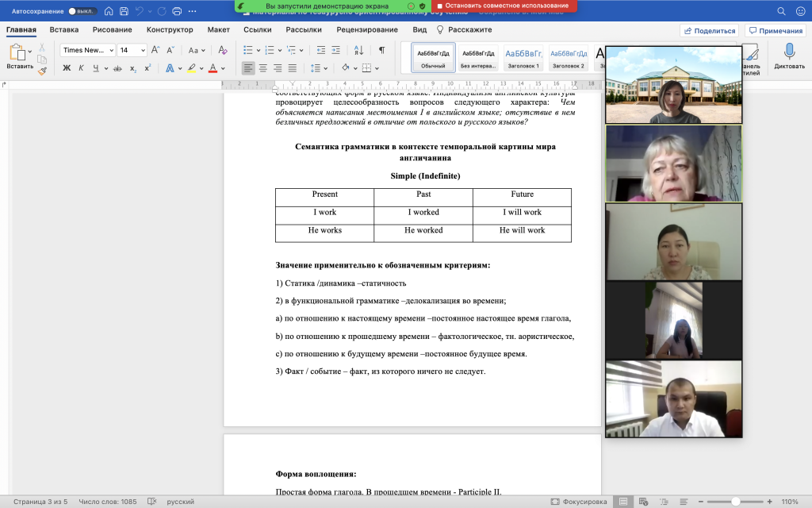Switch to the Вставка tab
The image size is (812, 508).
[x=63, y=30]
